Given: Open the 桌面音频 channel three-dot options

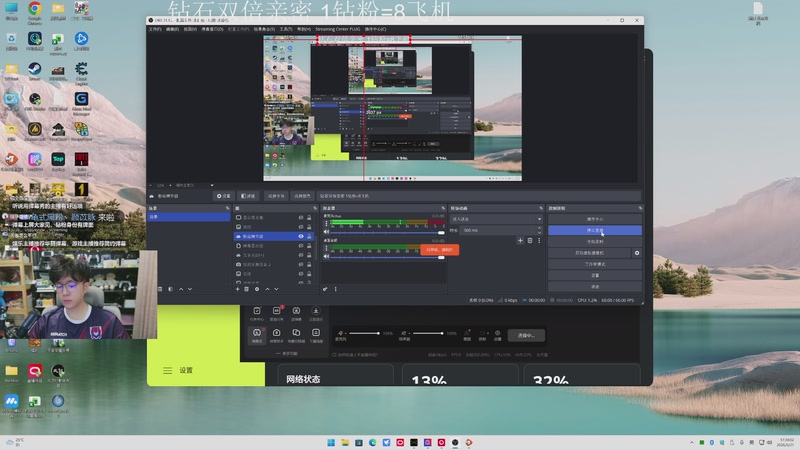Looking at the screenshot, I should [327, 248].
